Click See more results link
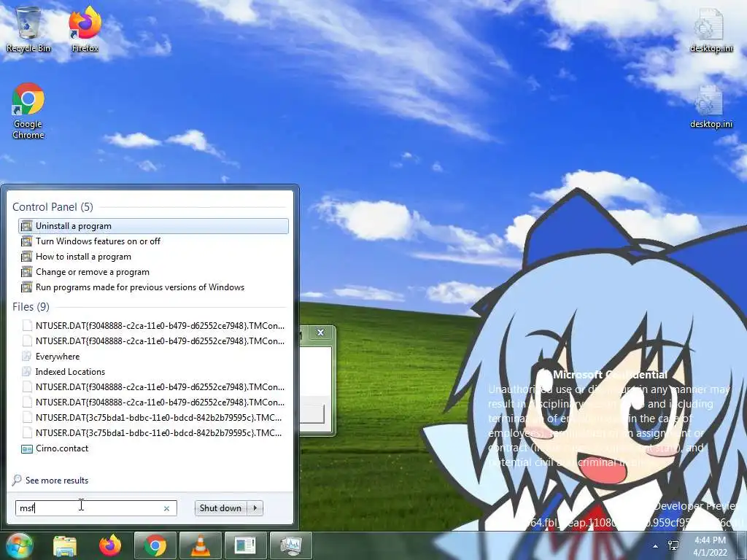 57,480
